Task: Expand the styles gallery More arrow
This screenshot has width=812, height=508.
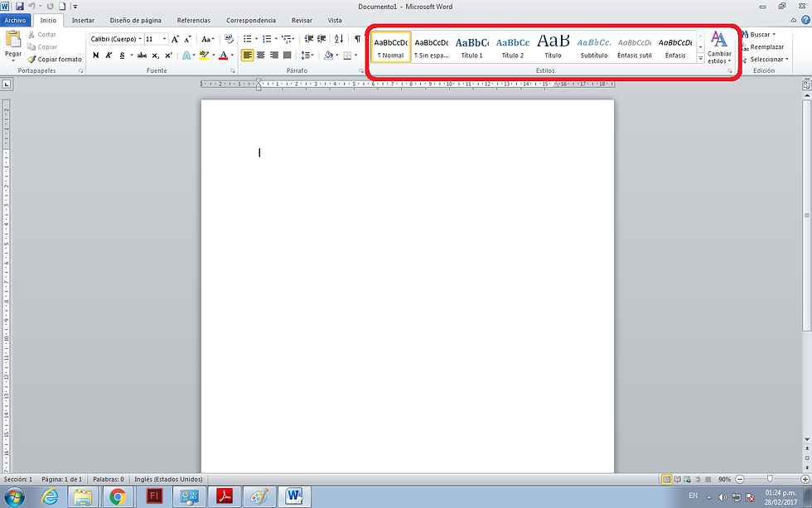Action: [x=700, y=59]
